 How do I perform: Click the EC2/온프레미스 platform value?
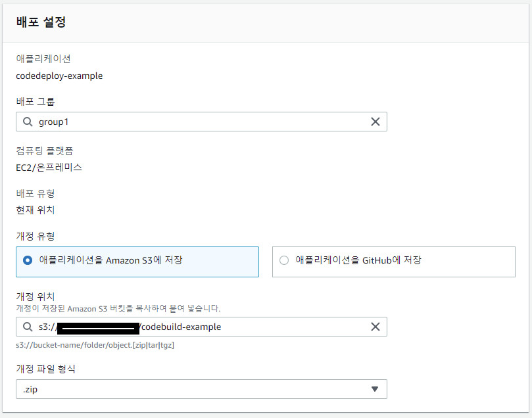[49, 168]
